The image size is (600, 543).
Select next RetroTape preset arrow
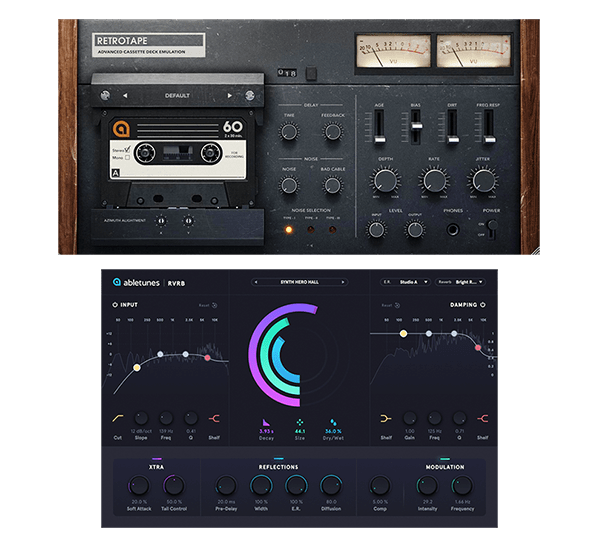pos(230,95)
